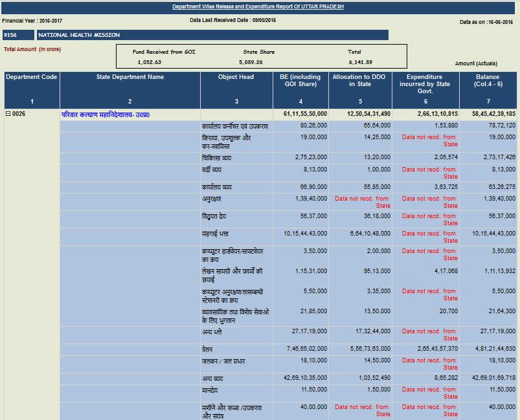Click Amount (Actuals) label
520x420 pixels.
pyautogui.click(x=476, y=63)
